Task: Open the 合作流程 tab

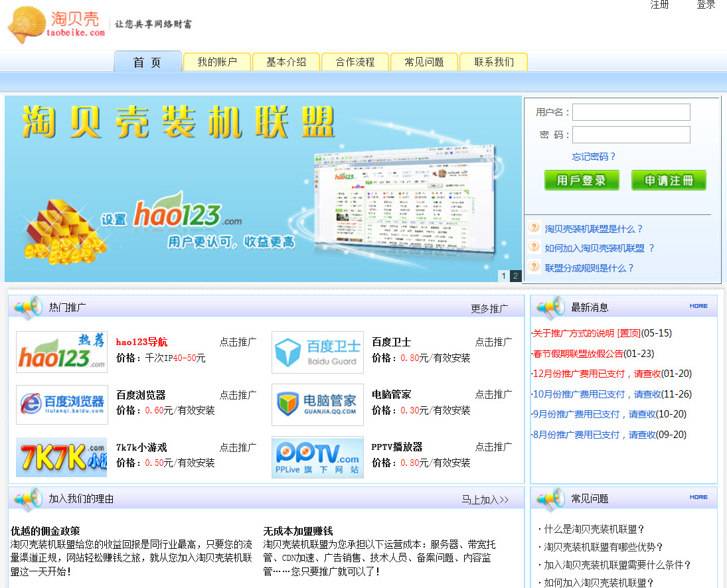Action: click(x=355, y=62)
